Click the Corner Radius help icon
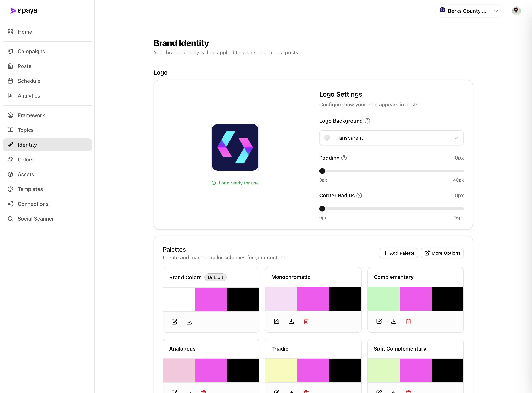 pyautogui.click(x=359, y=195)
